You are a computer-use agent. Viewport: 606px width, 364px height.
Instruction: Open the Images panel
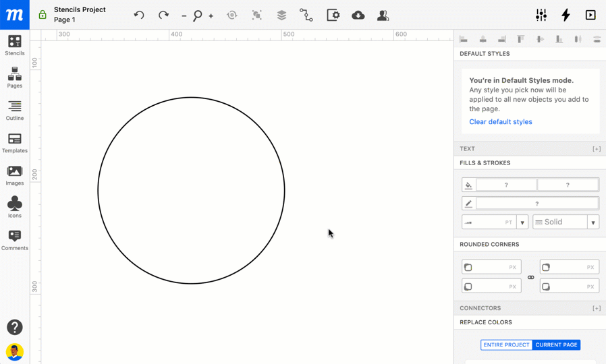15,175
